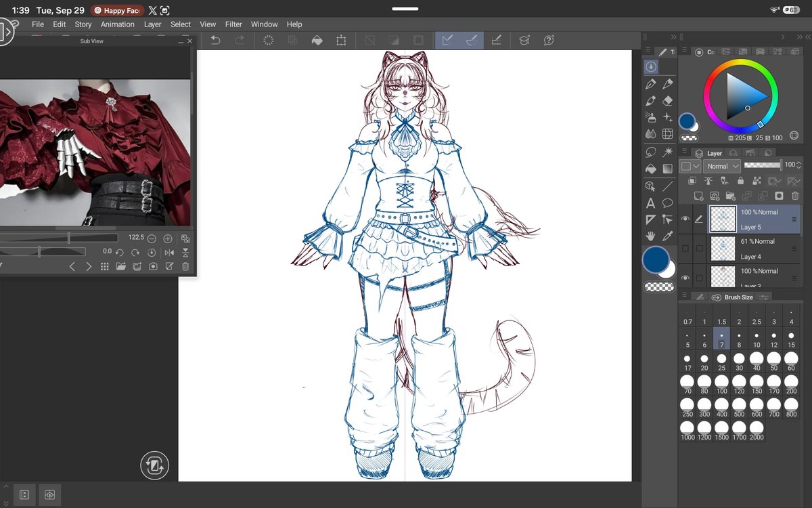The width and height of the screenshot is (812, 508).
Task: Open the File menu
Action: [38, 24]
